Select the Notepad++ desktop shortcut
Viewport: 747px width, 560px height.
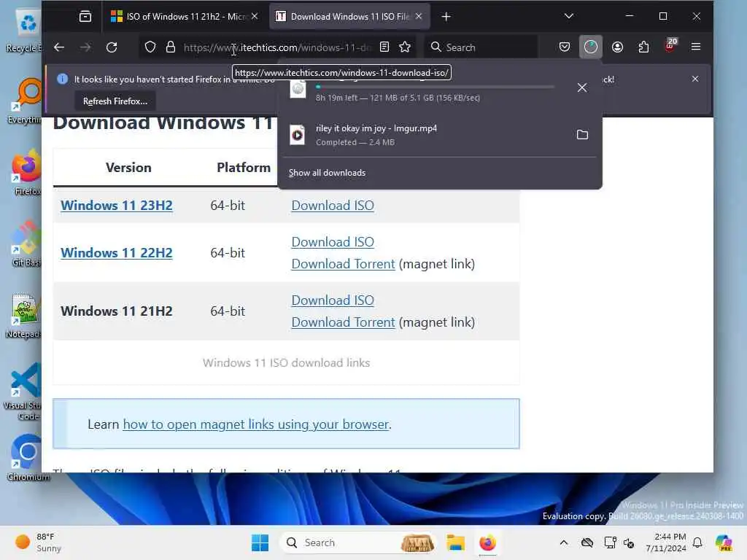[x=24, y=315]
